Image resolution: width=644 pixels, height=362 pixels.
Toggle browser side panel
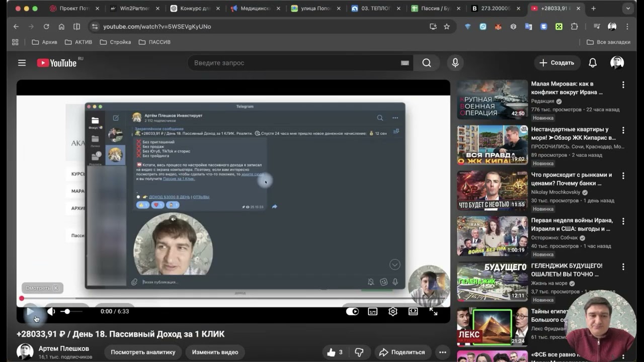tap(76, 27)
